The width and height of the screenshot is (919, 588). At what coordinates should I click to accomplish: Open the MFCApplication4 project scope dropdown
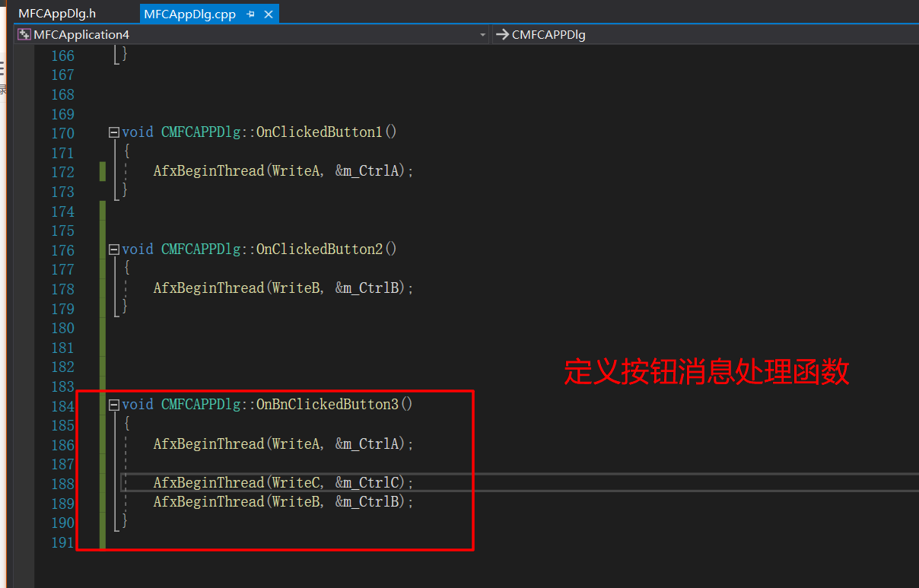(252, 34)
